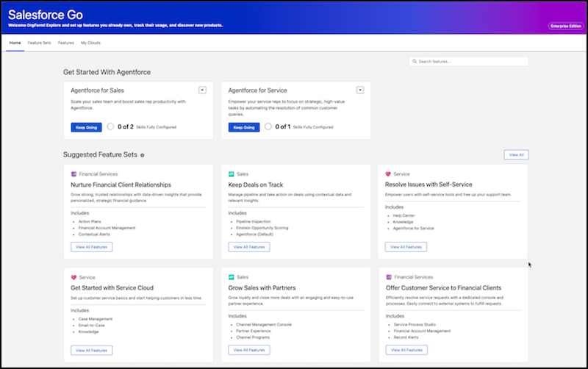Click the Channel Management Console list item
Screen dimensions: 588x369
click(x=264, y=325)
